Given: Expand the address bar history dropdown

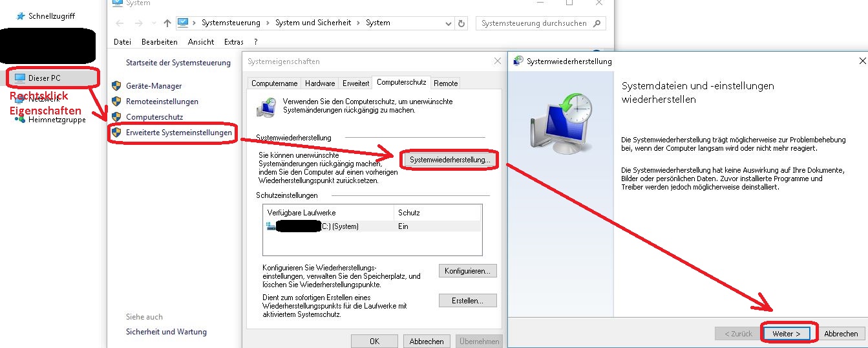Looking at the screenshot, I should [448, 23].
